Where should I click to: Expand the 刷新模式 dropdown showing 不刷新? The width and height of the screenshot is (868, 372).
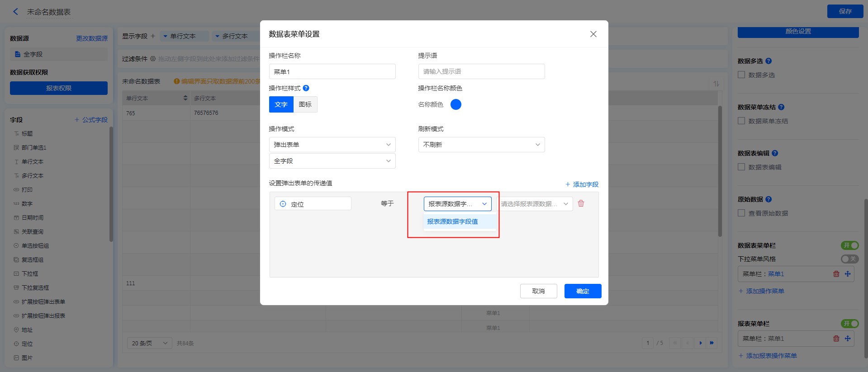tap(481, 145)
